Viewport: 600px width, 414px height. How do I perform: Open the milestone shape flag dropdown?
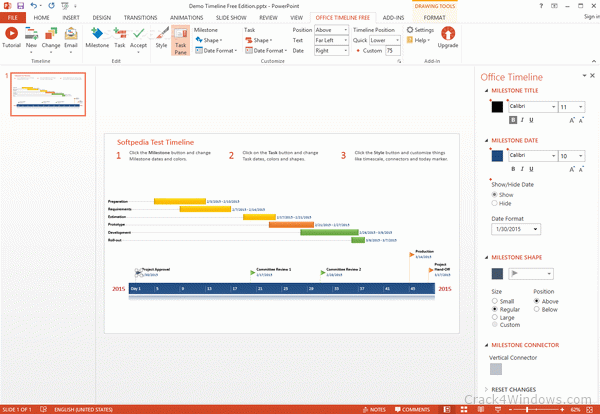coord(531,274)
